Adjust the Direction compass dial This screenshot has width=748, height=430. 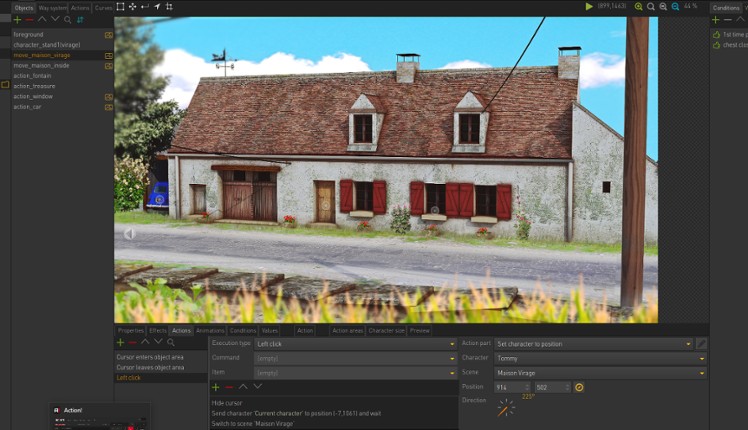pyautogui.click(x=506, y=408)
